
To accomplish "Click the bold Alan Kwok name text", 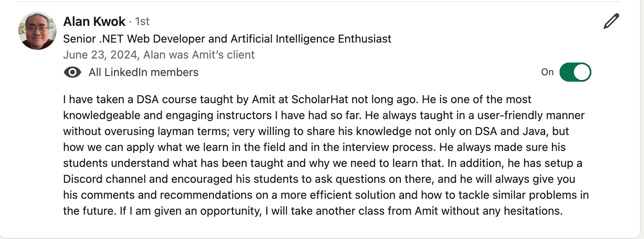I will coord(94,22).
